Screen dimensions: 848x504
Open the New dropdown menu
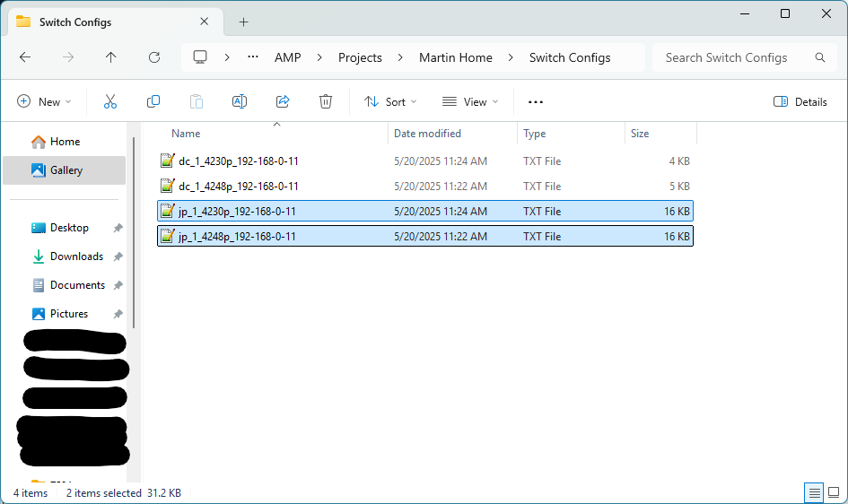[x=44, y=101]
